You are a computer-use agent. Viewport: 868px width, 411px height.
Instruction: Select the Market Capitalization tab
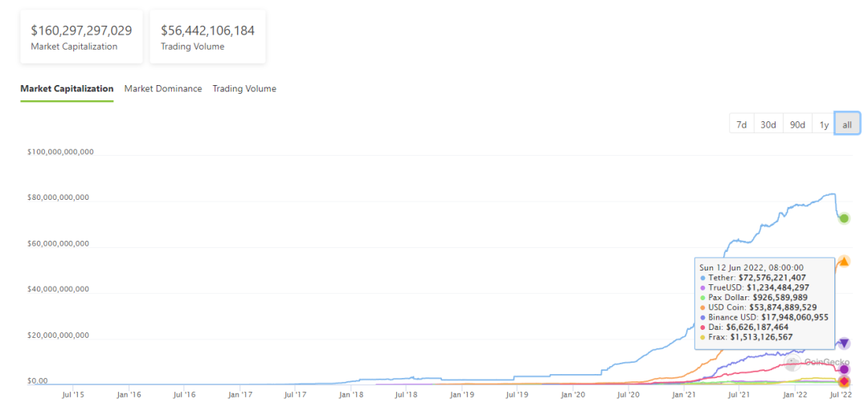click(67, 88)
